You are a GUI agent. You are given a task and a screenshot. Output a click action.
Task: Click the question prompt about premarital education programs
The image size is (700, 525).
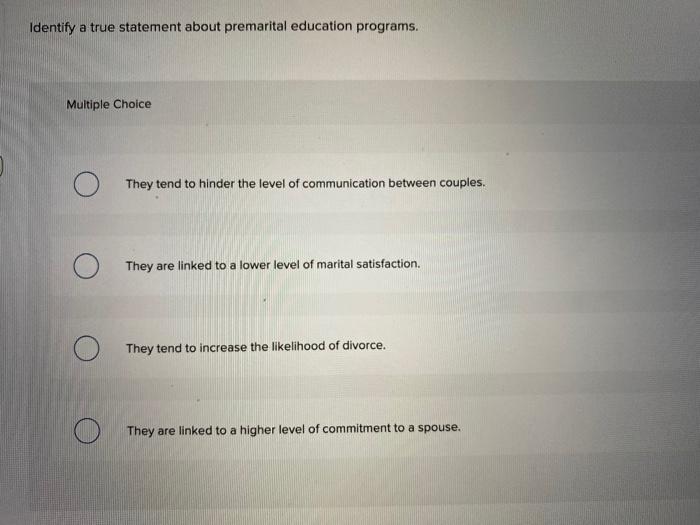[x=224, y=27]
